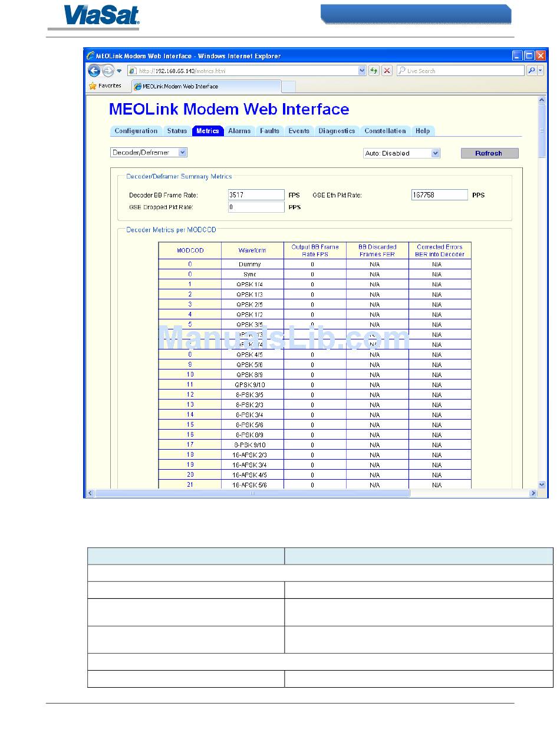Click the Decoder BB Frame Rate field

(256, 195)
